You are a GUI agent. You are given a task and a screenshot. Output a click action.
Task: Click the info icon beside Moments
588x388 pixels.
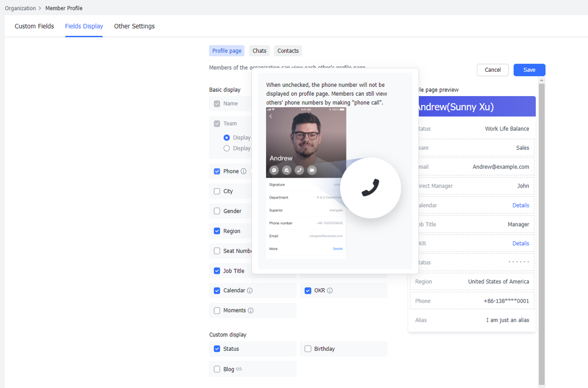click(250, 310)
